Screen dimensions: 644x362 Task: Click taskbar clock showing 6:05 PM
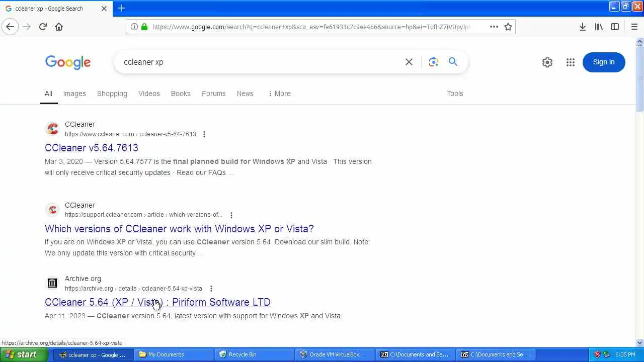point(625,354)
